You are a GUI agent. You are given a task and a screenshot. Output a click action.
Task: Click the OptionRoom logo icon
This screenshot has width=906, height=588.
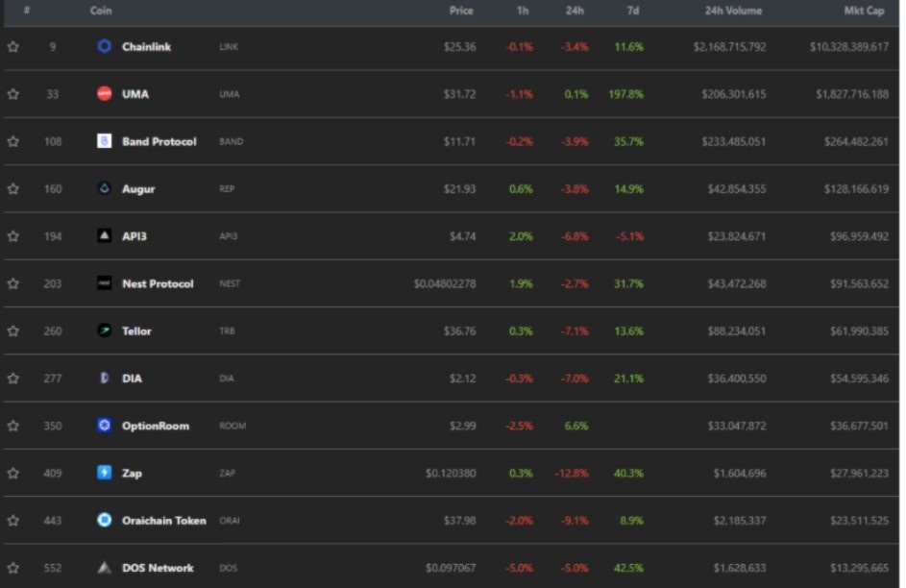point(105,425)
